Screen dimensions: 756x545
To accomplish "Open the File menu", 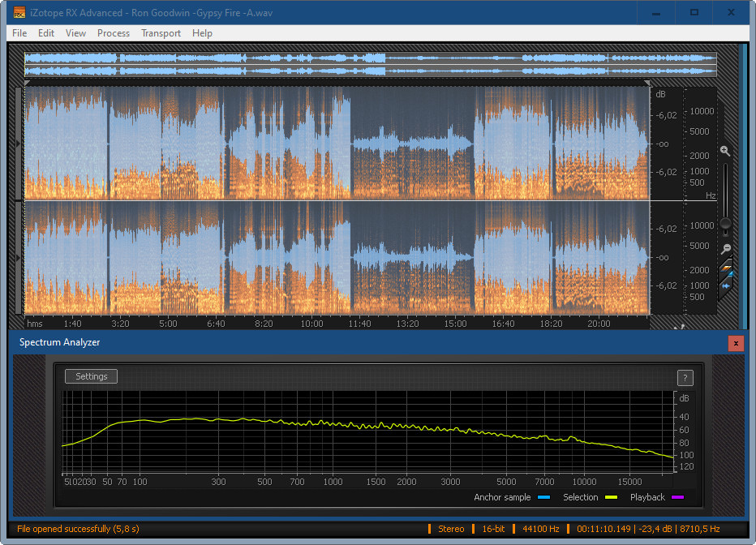I will [19, 33].
